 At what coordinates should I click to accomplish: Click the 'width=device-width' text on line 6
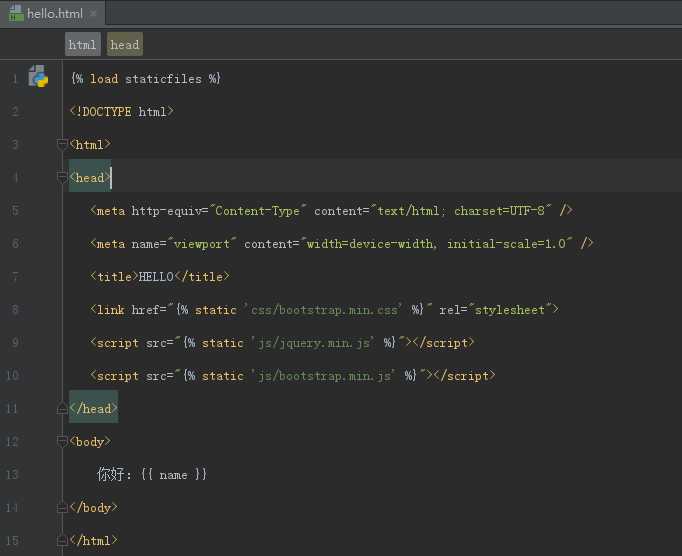point(370,244)
